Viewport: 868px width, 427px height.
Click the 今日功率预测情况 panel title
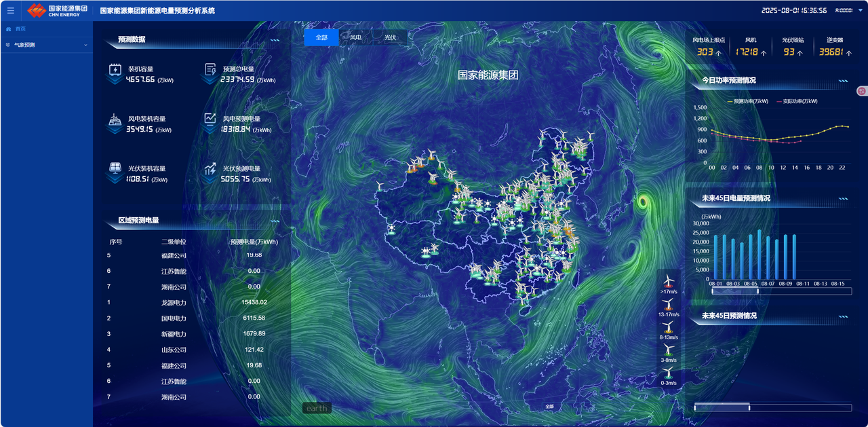coord(729,80)
